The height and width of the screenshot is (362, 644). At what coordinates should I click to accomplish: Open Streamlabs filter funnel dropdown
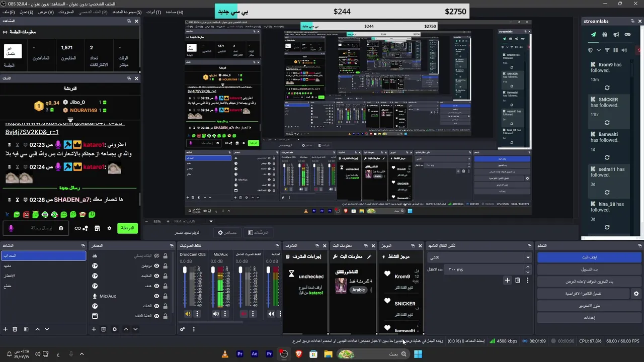pyautogui.click(x=607, y=50)
